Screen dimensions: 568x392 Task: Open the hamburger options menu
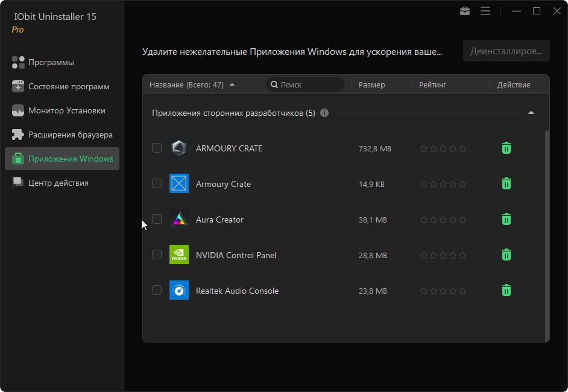point(485,11)
